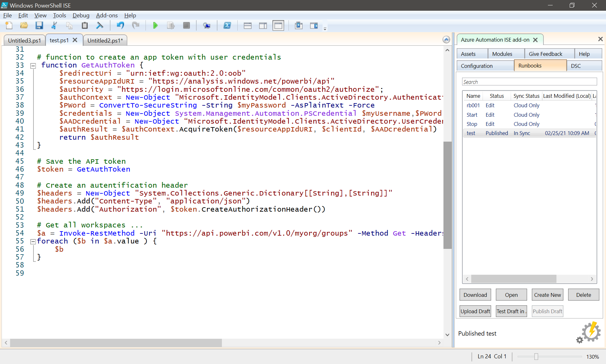This screenshot has height=364, width=606.
Task: Open New Remote PowerShell Tab icon
Action: point(207,26)
